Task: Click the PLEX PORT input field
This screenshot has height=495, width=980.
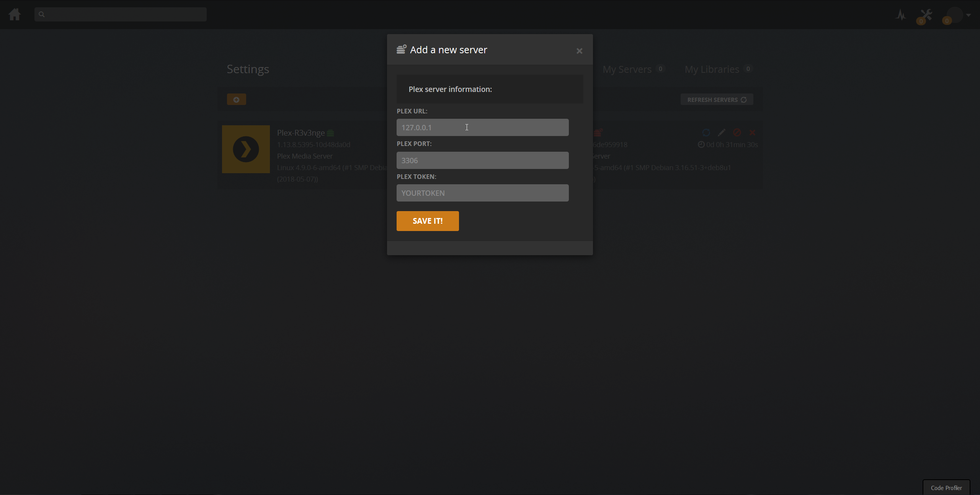Action: 482,161
